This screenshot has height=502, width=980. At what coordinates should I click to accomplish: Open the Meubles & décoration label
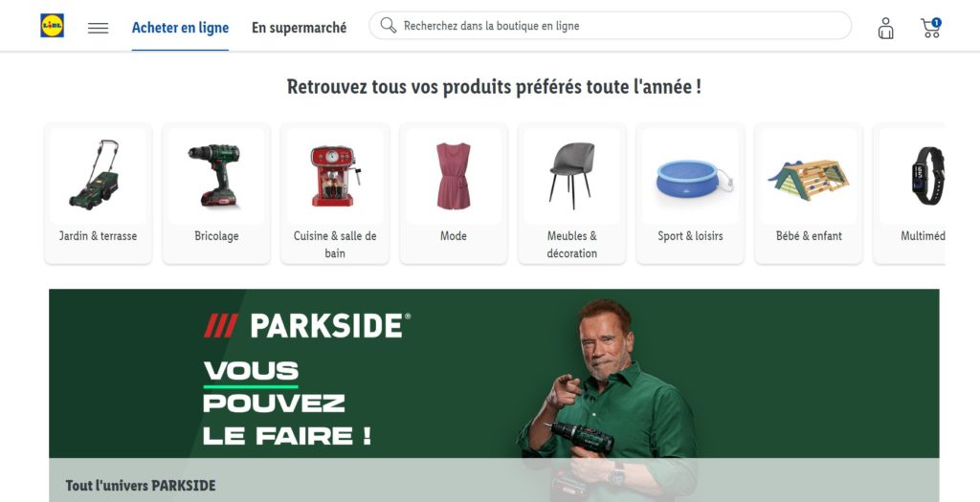tap(572, 244)
